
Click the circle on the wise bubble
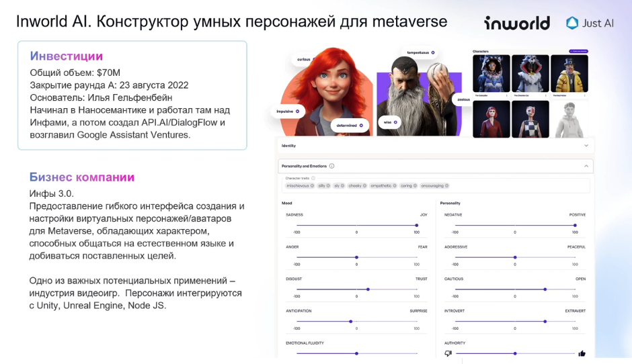[x=395, y=122]
